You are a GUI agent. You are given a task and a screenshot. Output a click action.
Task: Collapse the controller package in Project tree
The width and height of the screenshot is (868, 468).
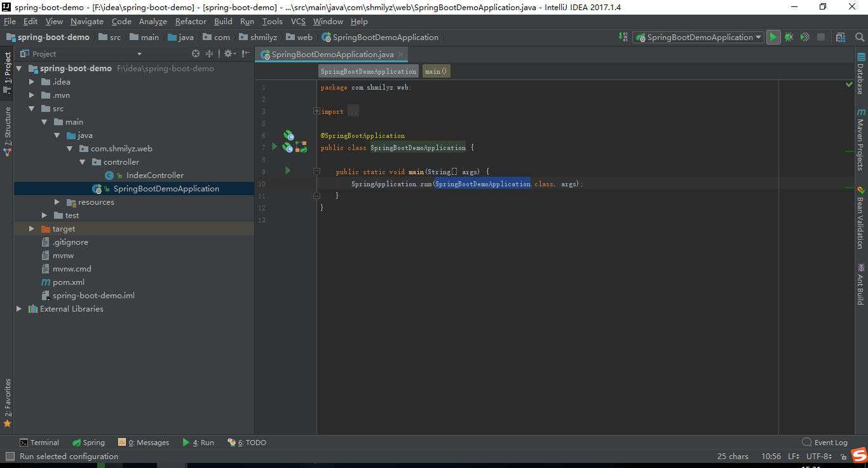(82, 162)
